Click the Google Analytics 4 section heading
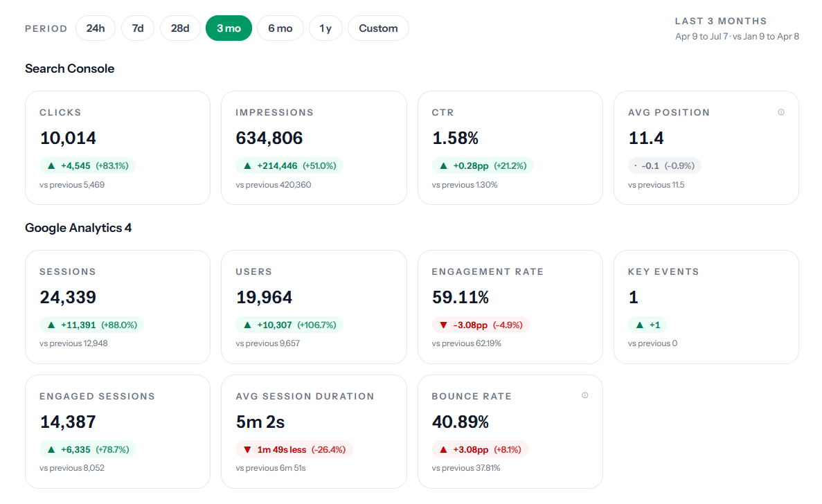Viewport: 822px width, 504px height. point(78,228)
